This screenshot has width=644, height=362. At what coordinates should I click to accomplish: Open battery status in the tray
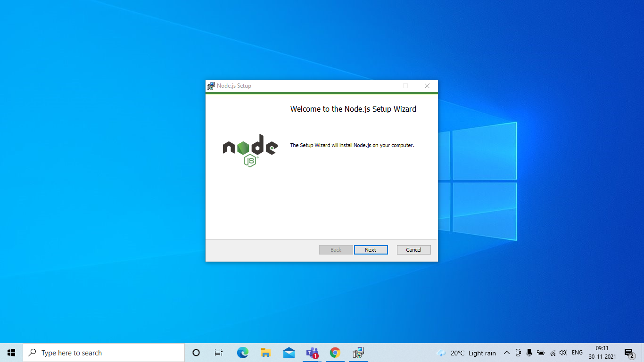click(x=541, y=353)
